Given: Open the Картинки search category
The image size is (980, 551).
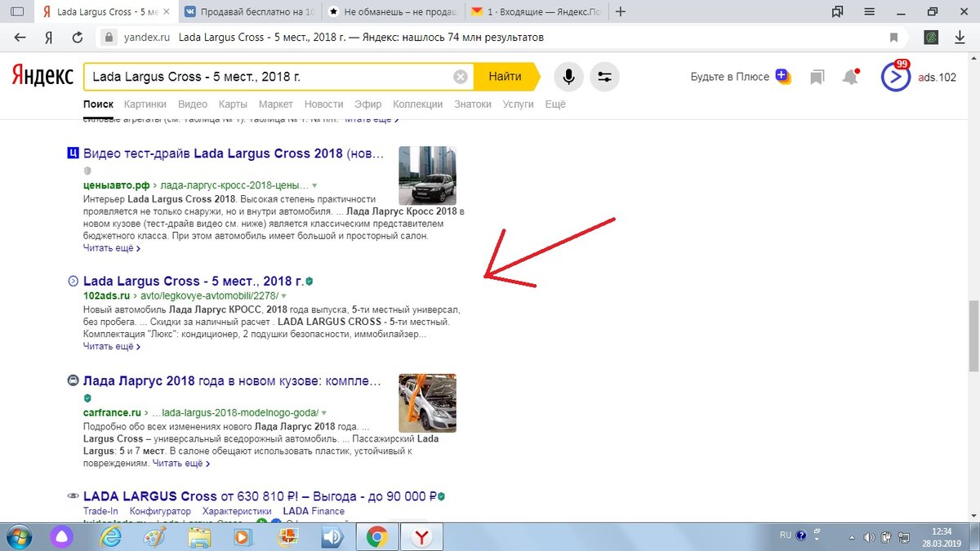Looking at the screenshot, I should click(145, 104).
